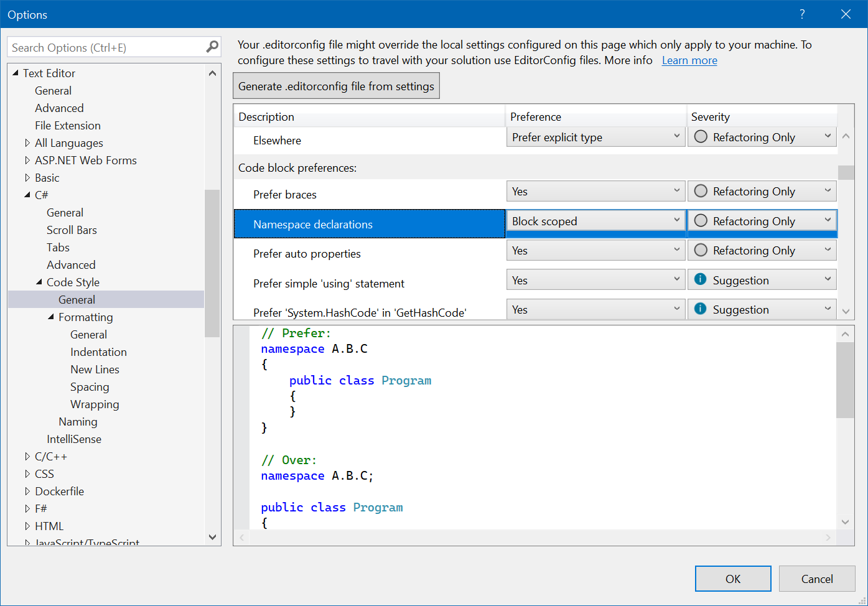This screenshot has width=868, height=606.
Task: Collapse the Formatting section
Action: [52, 317]
